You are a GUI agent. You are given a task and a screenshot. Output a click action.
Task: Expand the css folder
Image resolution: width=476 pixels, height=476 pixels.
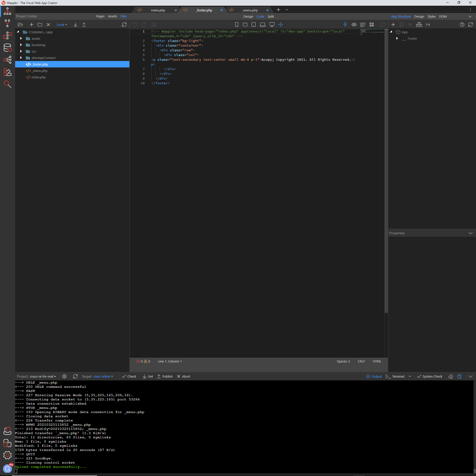click(21, 51)
